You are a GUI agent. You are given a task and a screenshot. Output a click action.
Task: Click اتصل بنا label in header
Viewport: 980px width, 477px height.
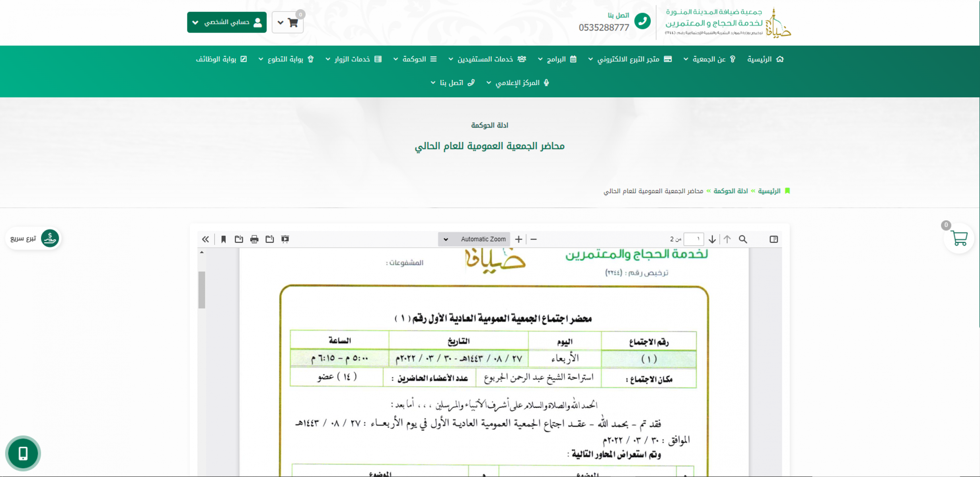click(x=618, y=15)
